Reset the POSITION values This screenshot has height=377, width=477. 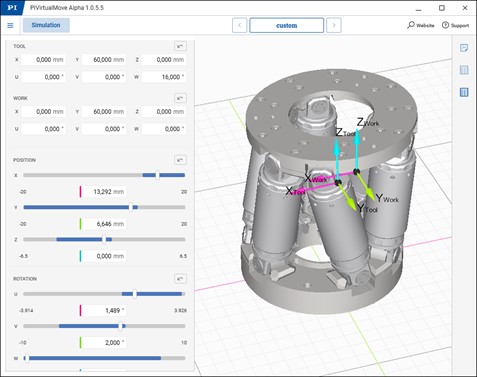[180, 160]
